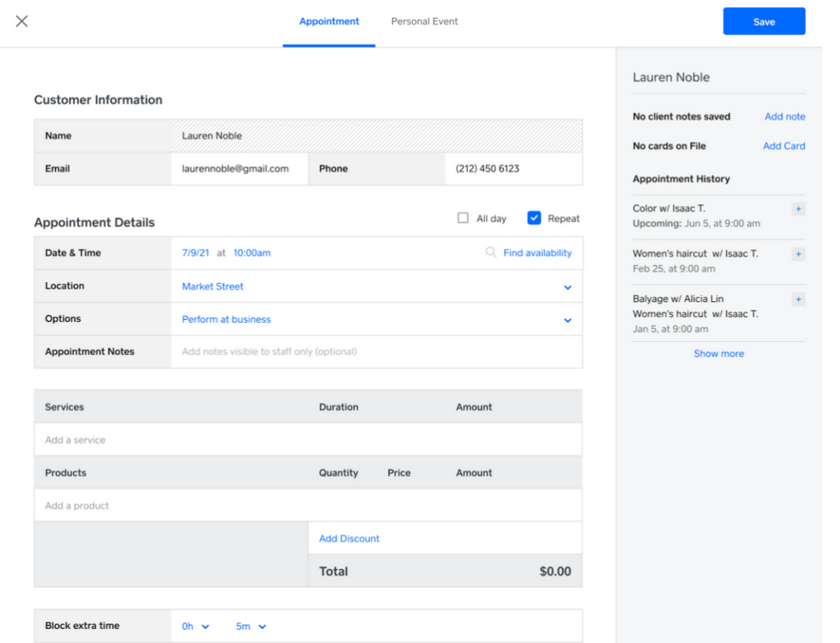Switch to the Personal Event tab

tap(424, 21)
